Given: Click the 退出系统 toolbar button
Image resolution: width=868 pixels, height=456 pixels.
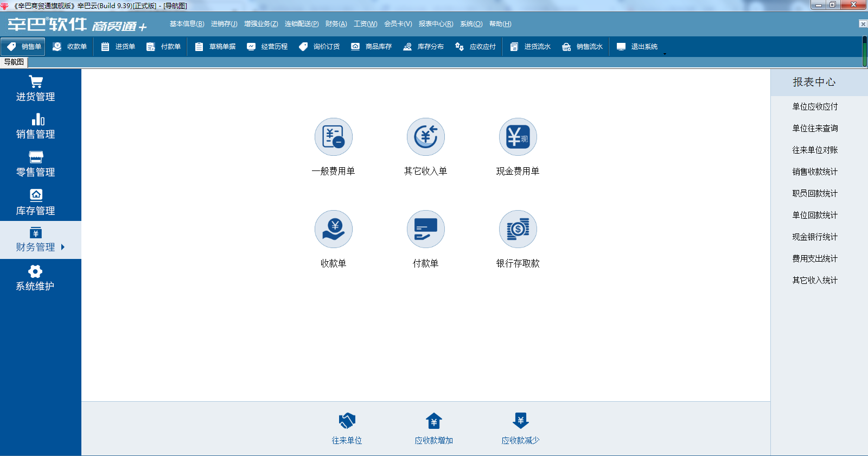Looking at the screenshot, I should click(x=637, y=47).
